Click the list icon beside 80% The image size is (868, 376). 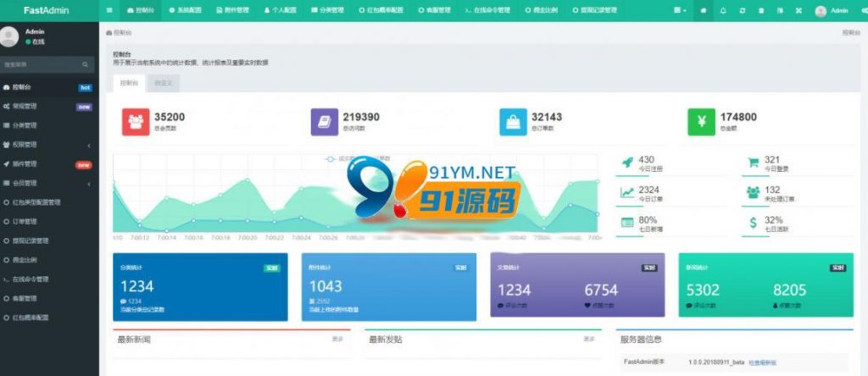click(627, 222)
